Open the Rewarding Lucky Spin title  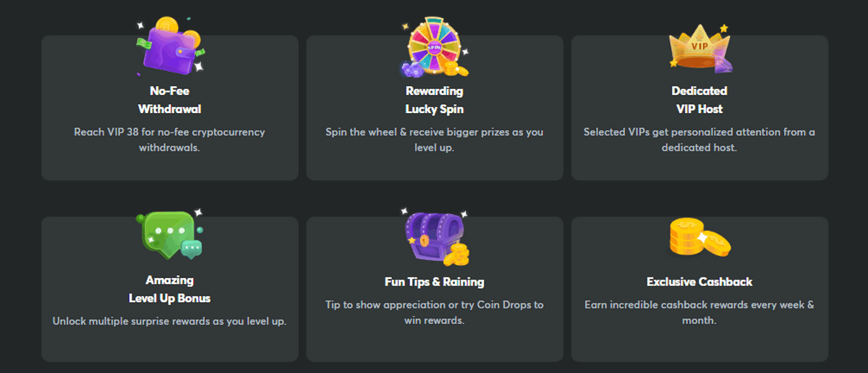434,100
